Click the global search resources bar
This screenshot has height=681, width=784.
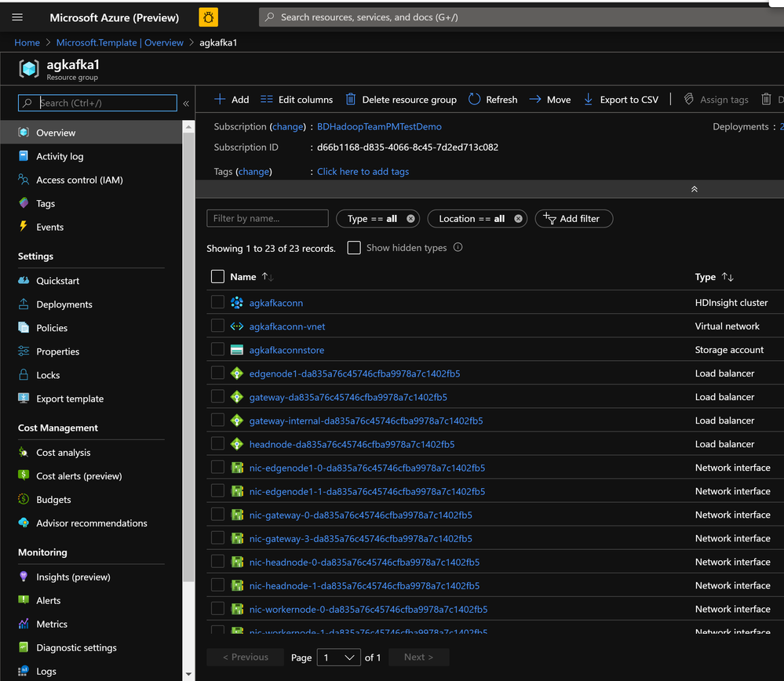coord(520,17)
